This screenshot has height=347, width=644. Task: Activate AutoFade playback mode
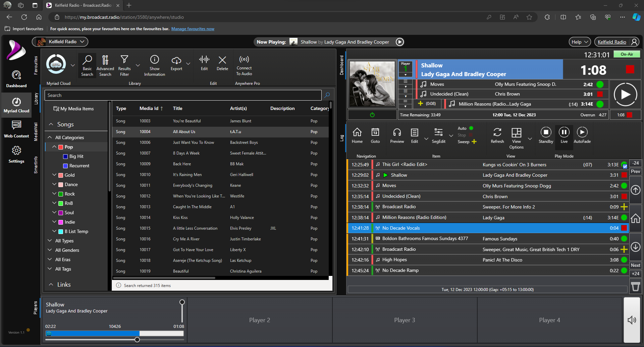[x=582, y=134]
